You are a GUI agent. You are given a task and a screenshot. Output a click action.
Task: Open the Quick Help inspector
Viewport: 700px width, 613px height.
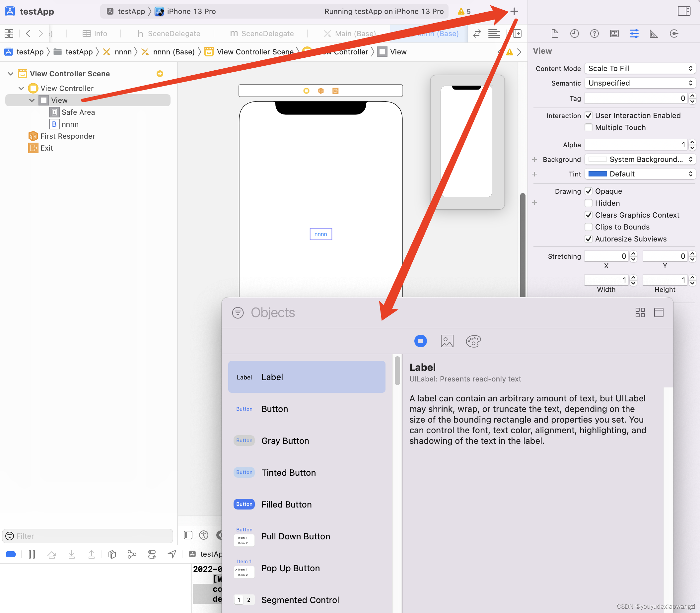point(594,34)
